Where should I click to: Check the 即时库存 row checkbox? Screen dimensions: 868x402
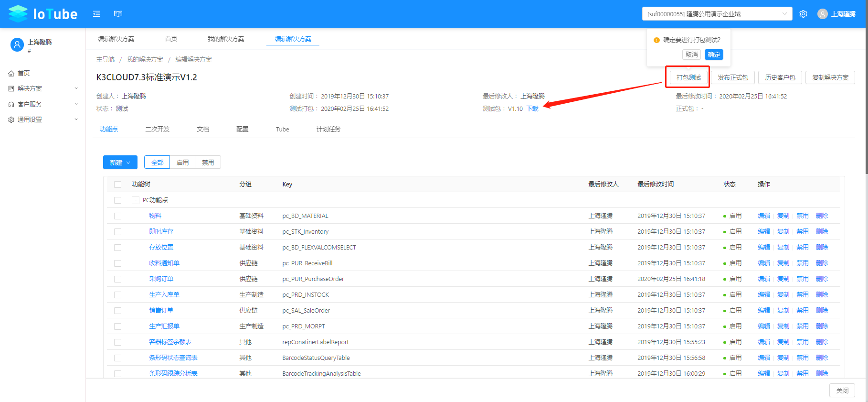click(117, 232)
